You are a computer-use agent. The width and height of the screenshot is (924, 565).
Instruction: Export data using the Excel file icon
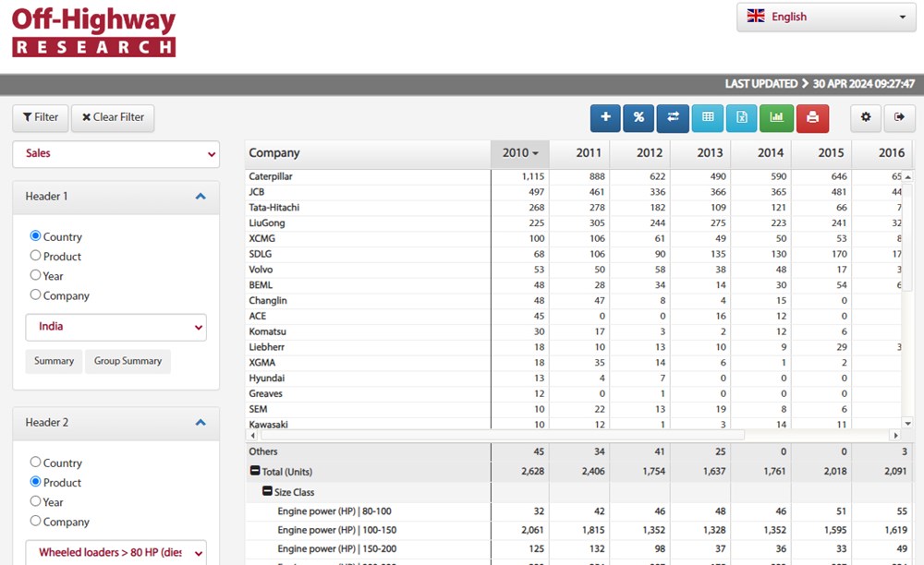tap(742, 118)
